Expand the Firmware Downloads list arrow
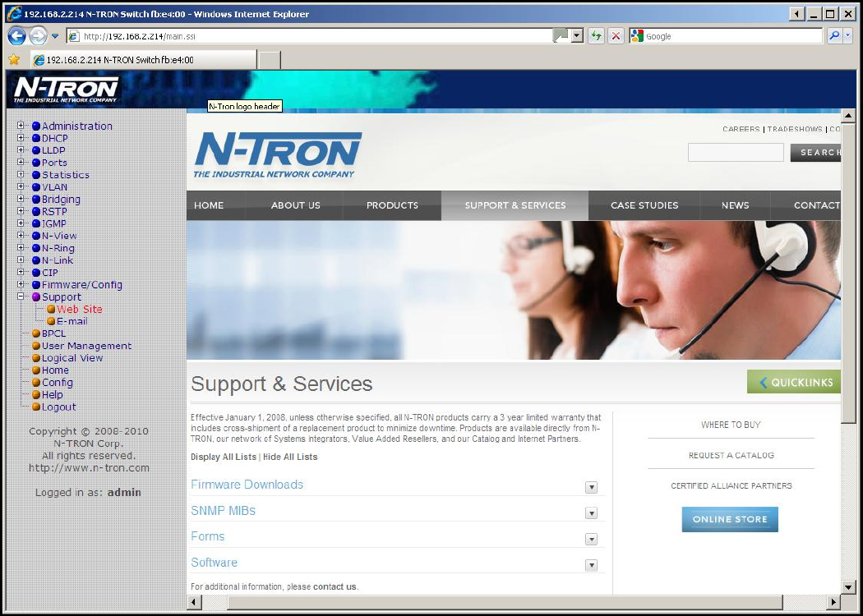The image size is (863, 616). pyautogui.click(x=590, y=487)
